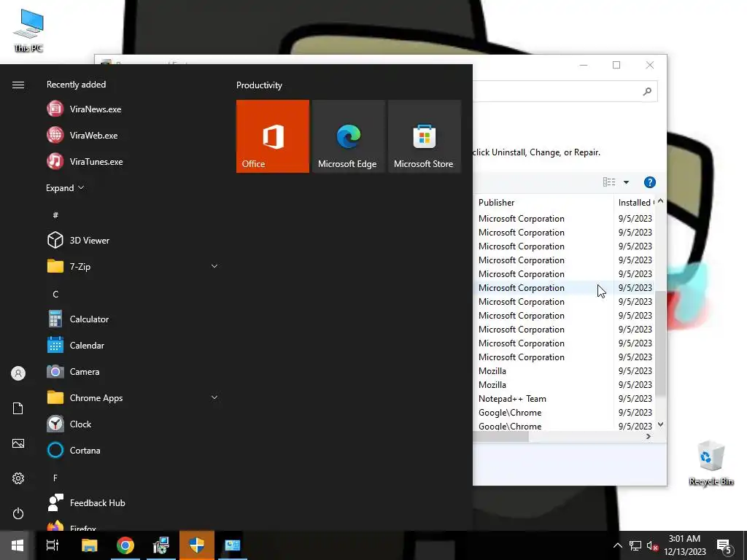Image resolution: width=747 pixels, height=560 pixels.
Task: Open the Action Center notifications
Action: coord(724,545)
